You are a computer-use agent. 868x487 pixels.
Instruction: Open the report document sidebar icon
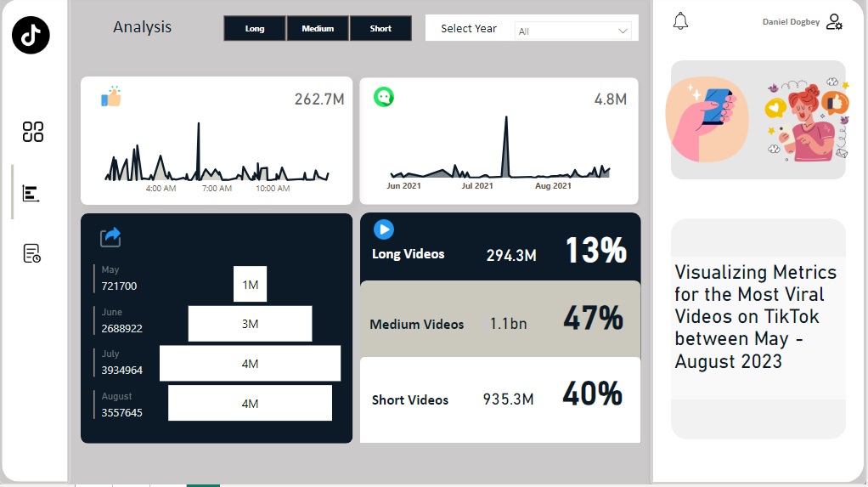(x=32, y=253)
